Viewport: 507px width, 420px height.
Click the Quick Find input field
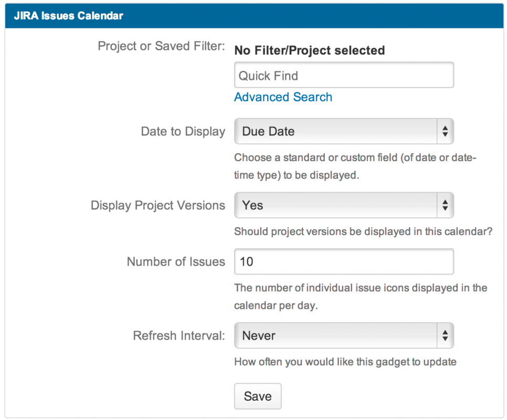pos(344,76)
